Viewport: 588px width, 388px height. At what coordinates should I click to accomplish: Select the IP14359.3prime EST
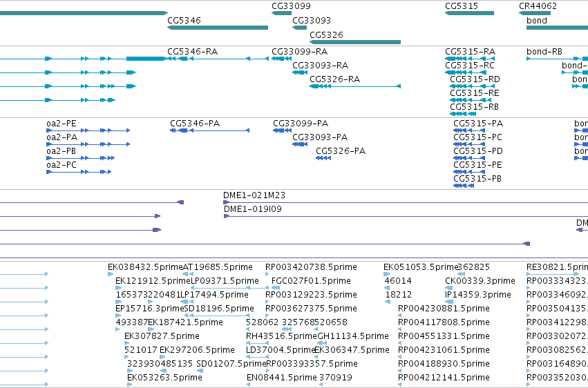tap(449, 302)
